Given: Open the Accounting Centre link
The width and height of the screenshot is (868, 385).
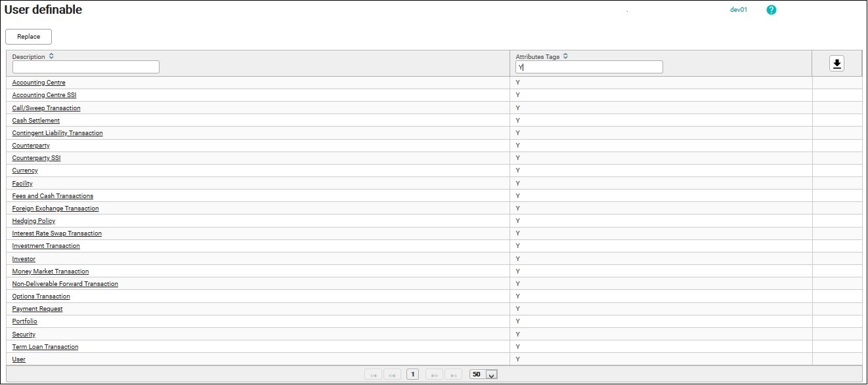Looking at the screenshot, I should tap(39, 83).
